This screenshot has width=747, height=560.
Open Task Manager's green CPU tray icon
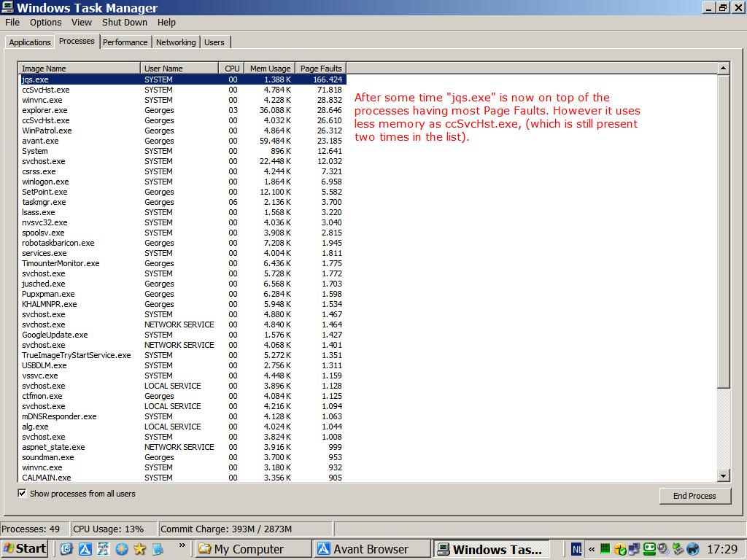click(605, 549)
